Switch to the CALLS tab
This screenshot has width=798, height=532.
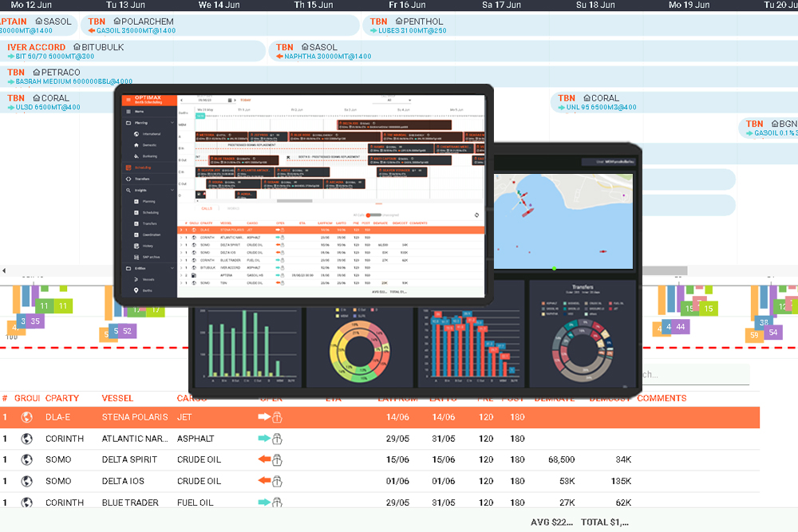point(206,208)
